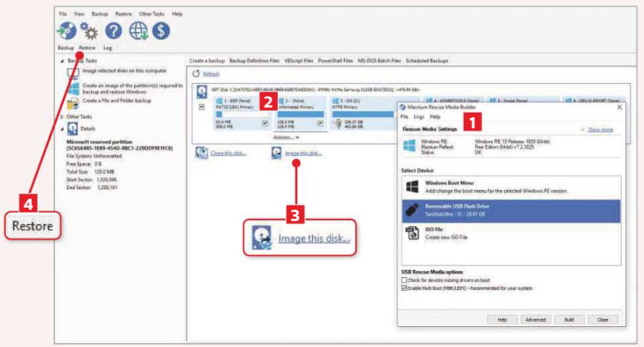Click the disk icon next to Details
The width and height of the screenshot is (644, 347).
click(x=73, y=129)
